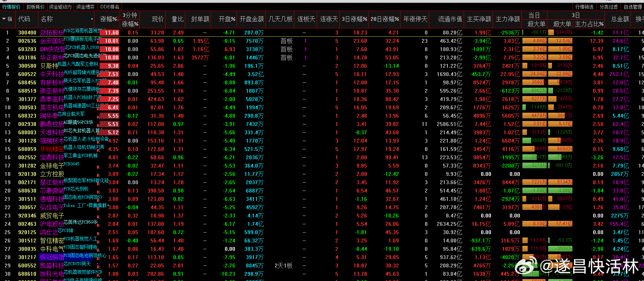
Task: Select stock 芯碁微装
Action: pyautogui.click(x=52, y=191)
